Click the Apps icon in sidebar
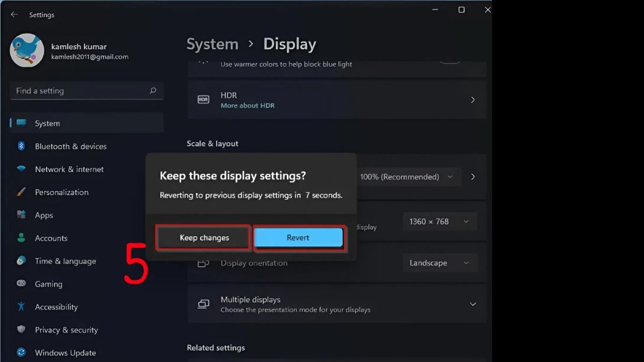The image size is (644, 362). click(21, 215)
